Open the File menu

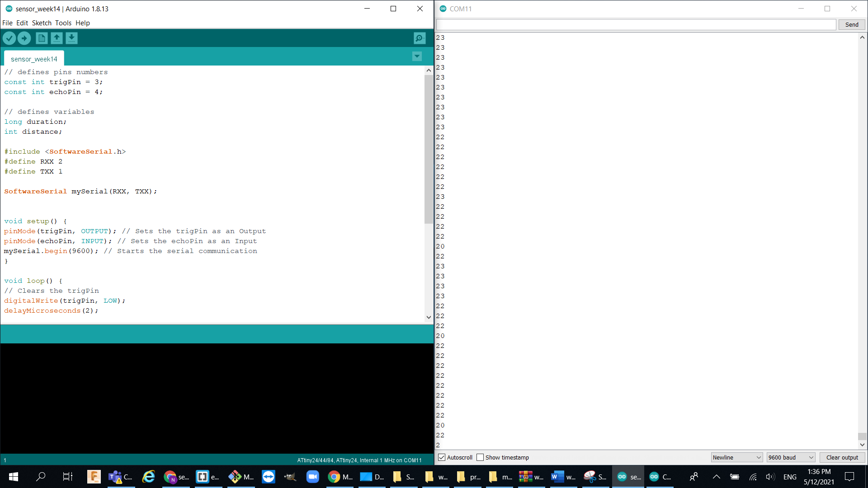tap(7, 23)
